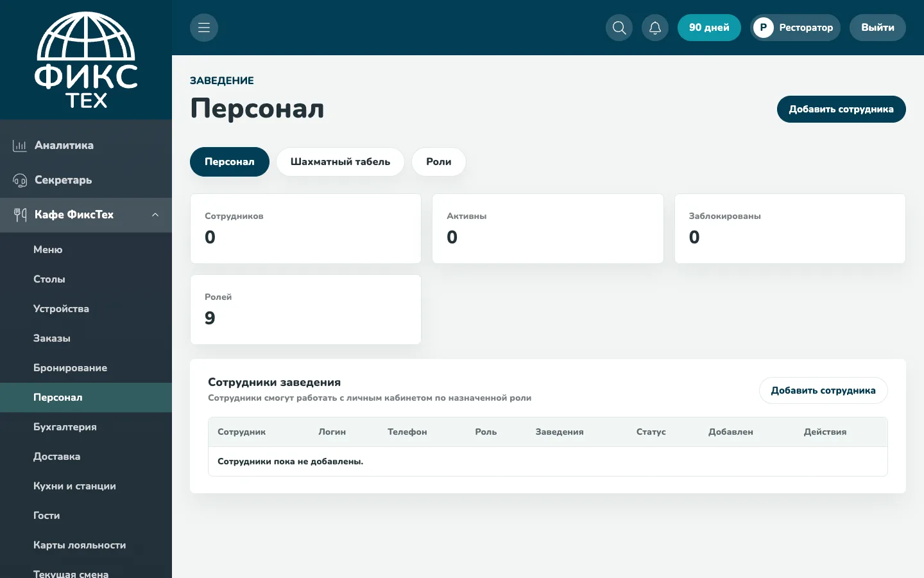The image size is (924, 578).
Task: Log out with Выйти button
Action: (x=878, y=28)
